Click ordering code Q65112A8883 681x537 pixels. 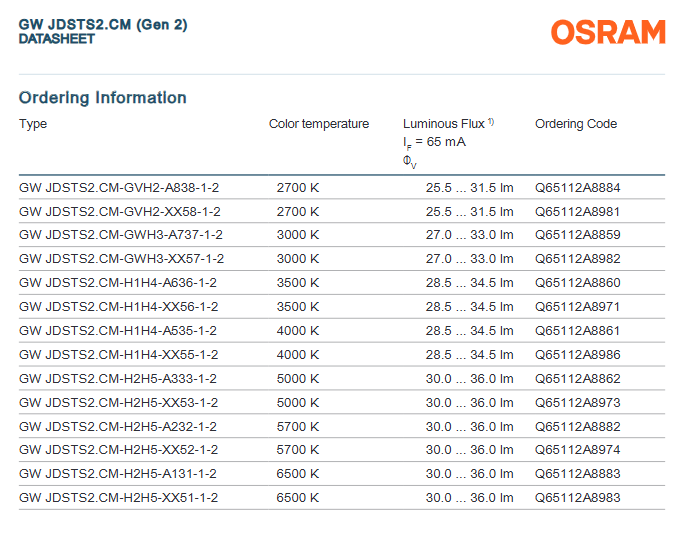tap(578, 474)
